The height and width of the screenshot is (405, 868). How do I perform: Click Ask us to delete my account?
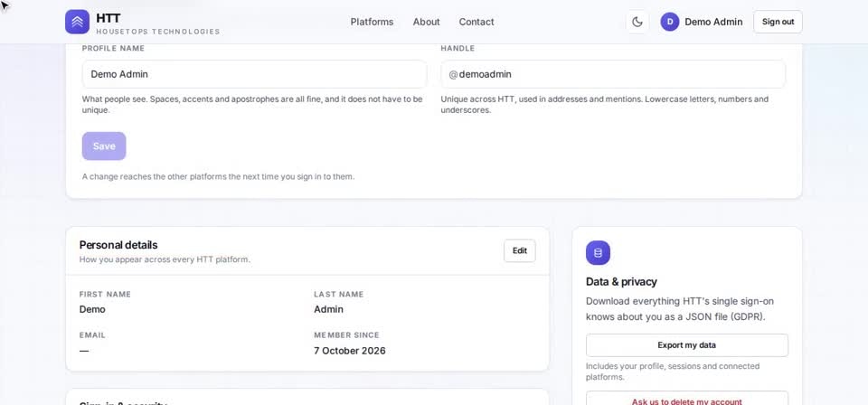point(687,400)
